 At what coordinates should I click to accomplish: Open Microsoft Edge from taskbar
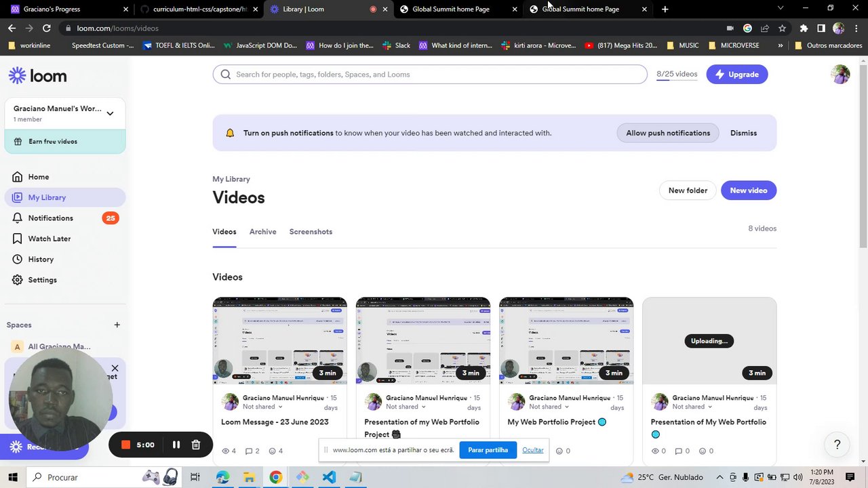coord(222,477)
